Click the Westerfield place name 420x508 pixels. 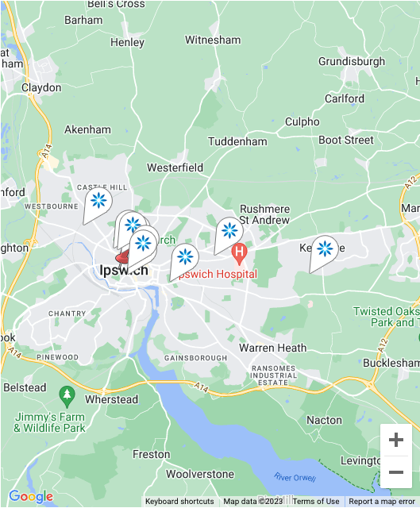pos(175,167)
